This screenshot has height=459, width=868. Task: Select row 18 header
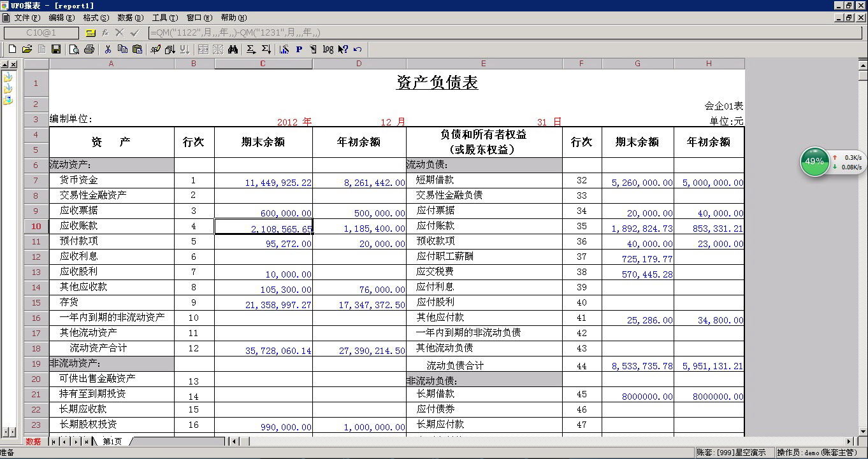[x=36, y=348]
